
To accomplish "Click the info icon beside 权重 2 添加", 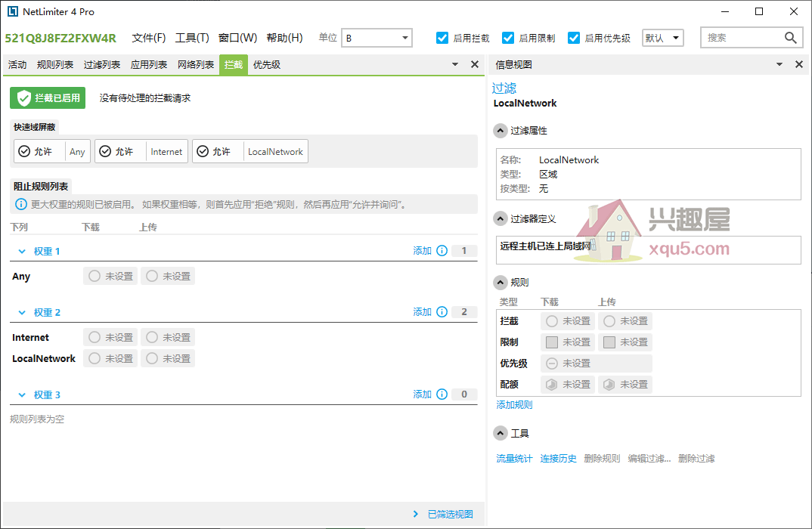I will point(442,312).
